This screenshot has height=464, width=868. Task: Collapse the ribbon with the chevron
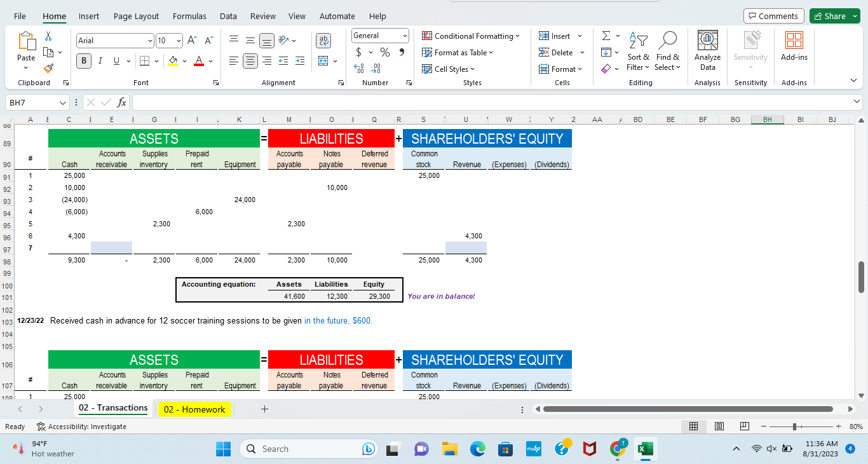click(853, 81)
